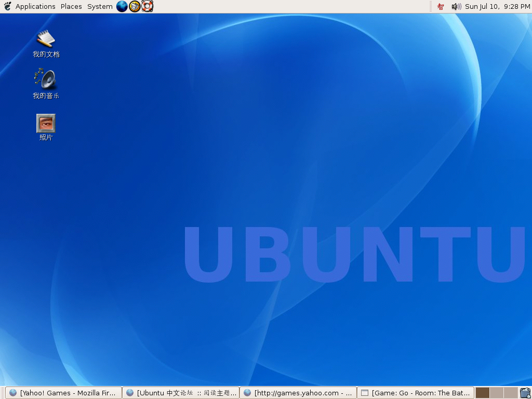
Task: Open the Applications menu
Action: pos(35,6)
